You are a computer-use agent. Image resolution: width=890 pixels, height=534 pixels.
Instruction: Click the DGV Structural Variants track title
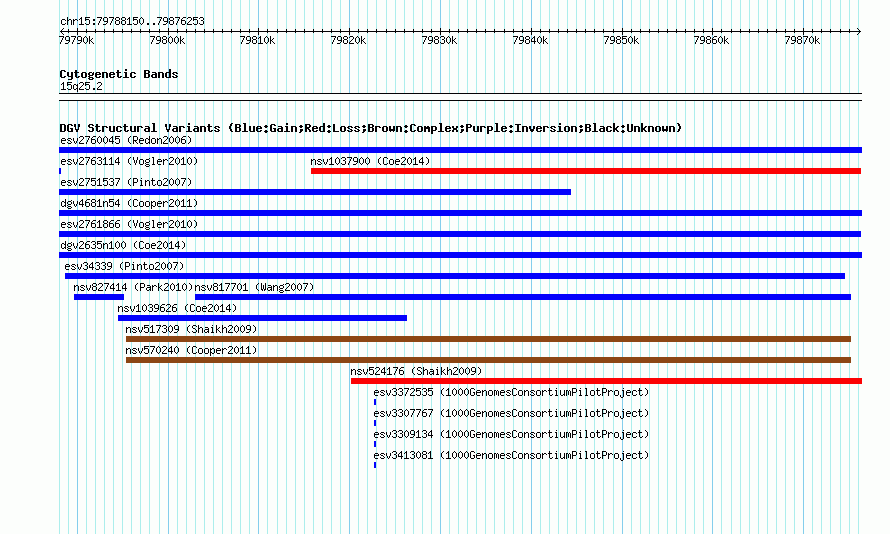tap(370, 128)
